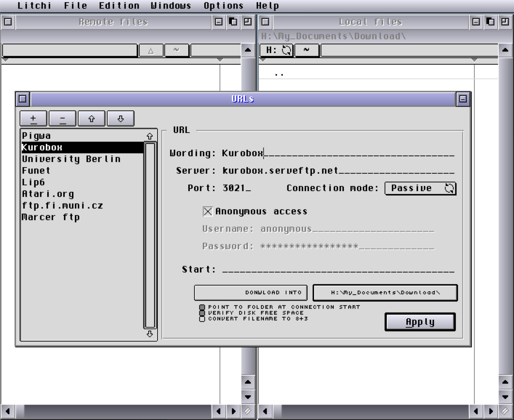Click Local files horizontal scrollbar track

[375, 412]
